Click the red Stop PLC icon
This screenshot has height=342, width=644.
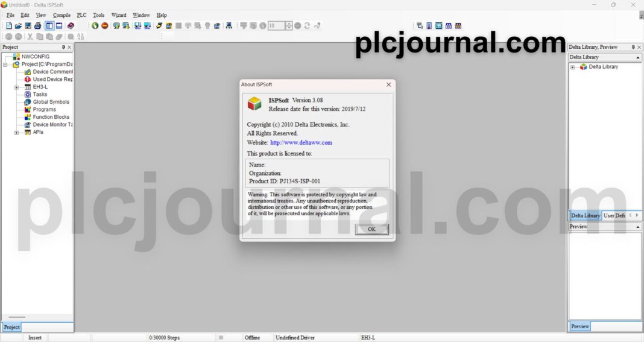pyautogui.click(x=105, y=26)
